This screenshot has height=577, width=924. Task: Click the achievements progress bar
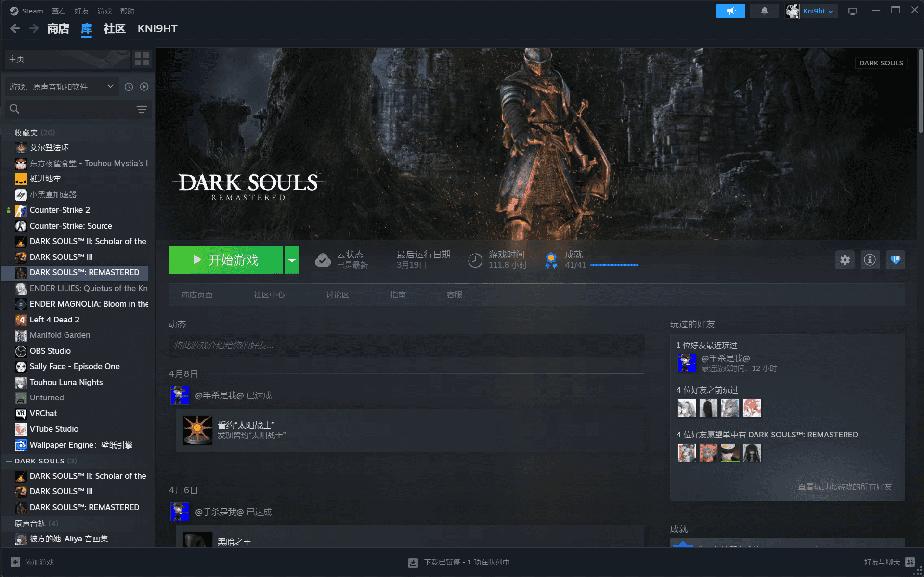614,265
